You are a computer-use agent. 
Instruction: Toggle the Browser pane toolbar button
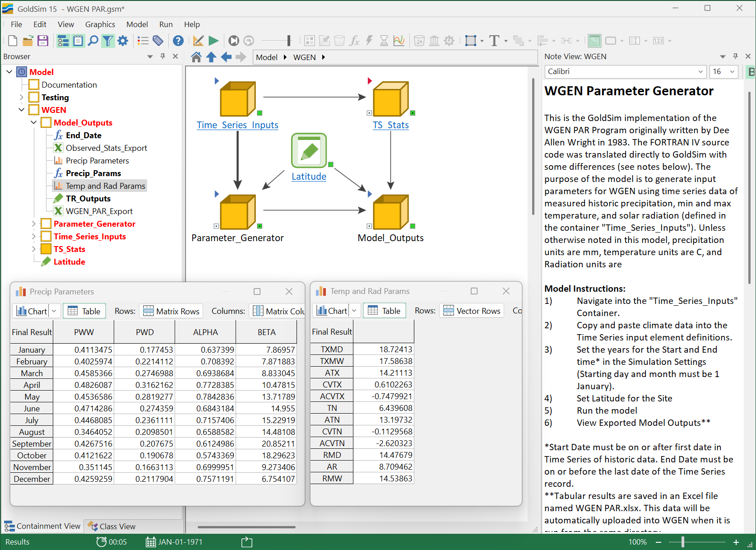click(x=63, y=41)
